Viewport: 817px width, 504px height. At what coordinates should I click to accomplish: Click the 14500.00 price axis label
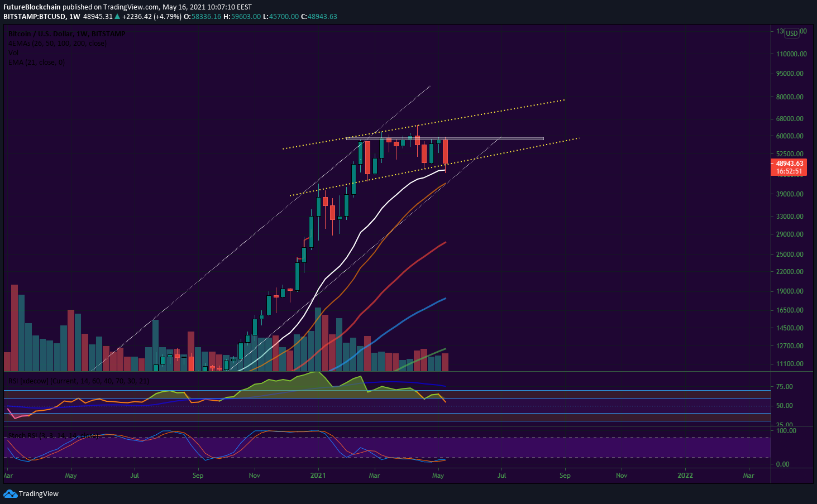[x=790, y=328]
